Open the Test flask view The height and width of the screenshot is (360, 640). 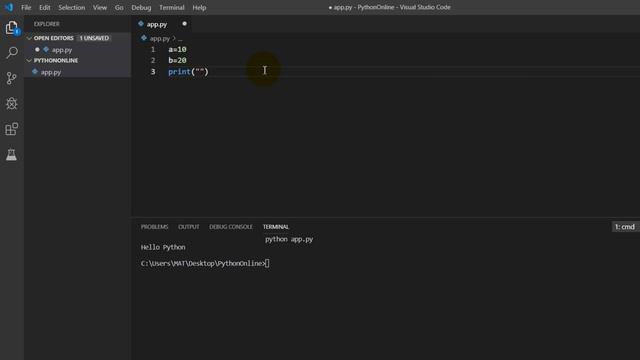point(11,155)
